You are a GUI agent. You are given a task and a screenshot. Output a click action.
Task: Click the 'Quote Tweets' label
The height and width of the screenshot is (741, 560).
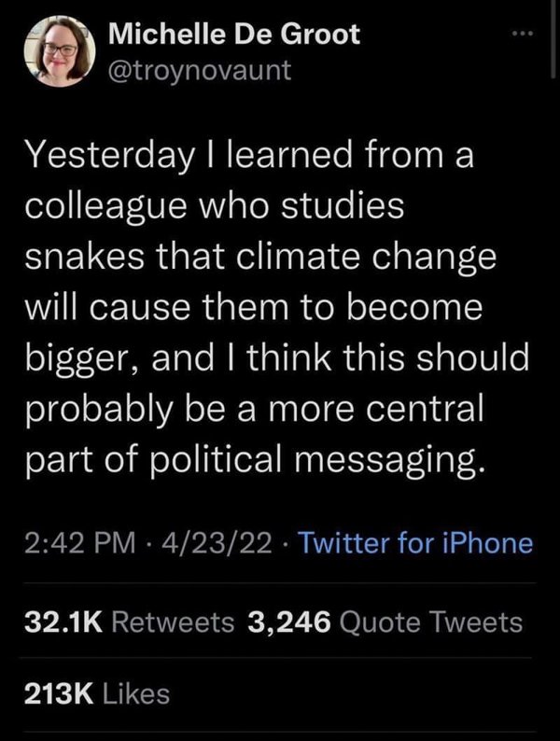pos(431,622)
